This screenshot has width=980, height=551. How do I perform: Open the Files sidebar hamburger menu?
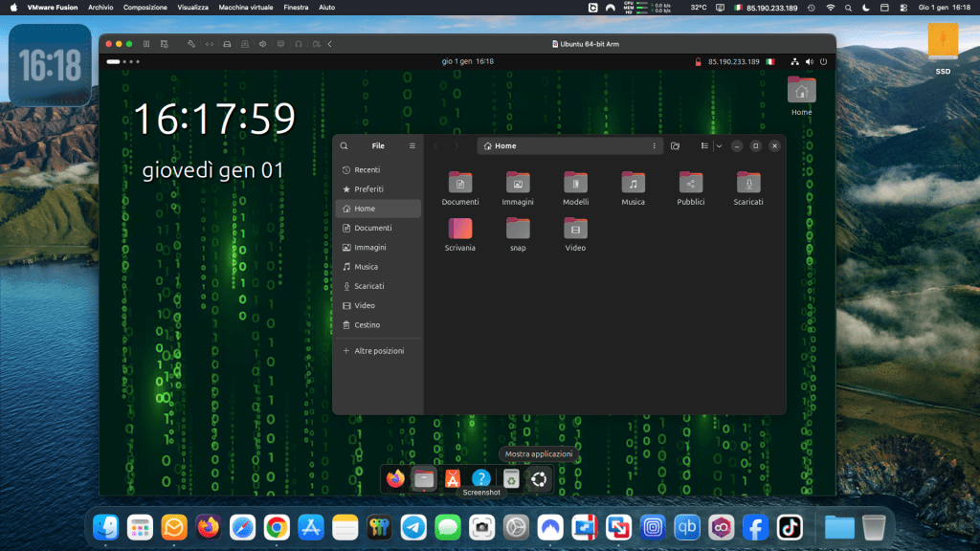tap(412, 146)
